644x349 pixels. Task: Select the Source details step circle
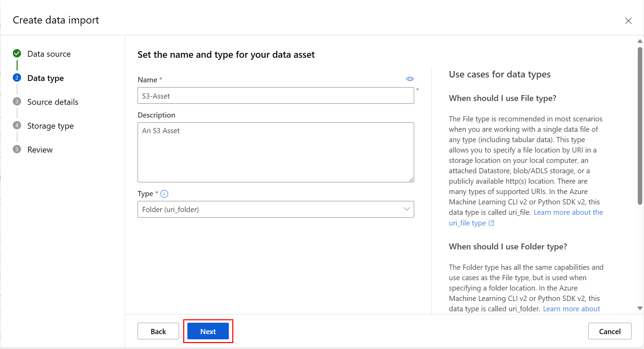(17, 102)
